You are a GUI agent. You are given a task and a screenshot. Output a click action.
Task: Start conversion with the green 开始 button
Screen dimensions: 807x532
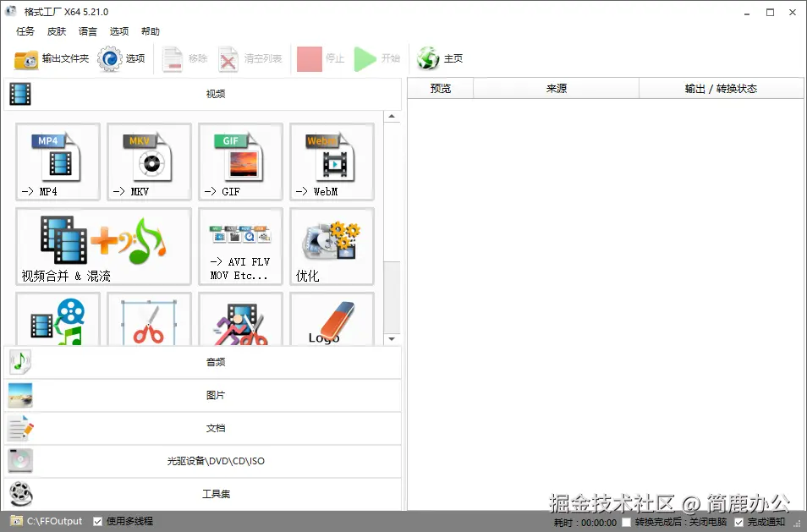pos(377,58)
